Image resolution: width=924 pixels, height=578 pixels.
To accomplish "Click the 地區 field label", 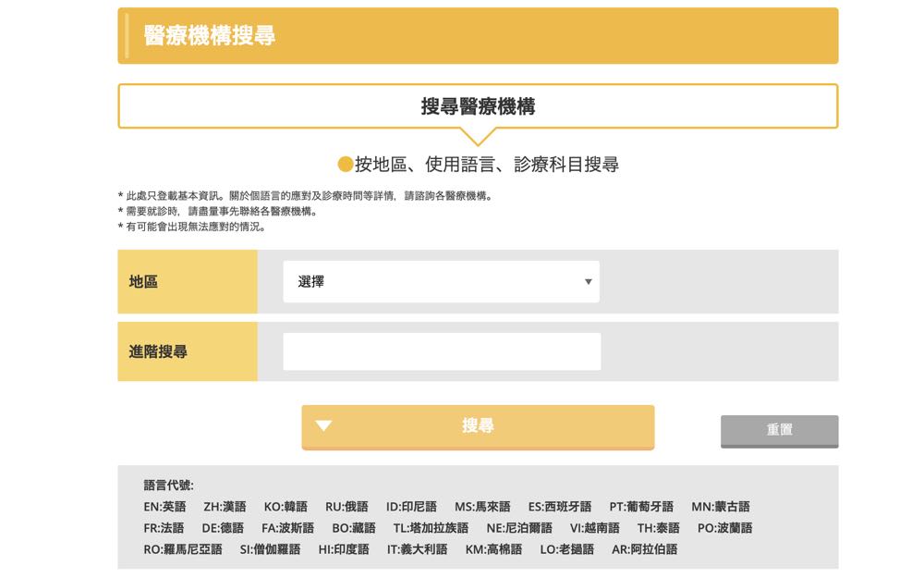I will pyautogui.click(x=144, y=282).
